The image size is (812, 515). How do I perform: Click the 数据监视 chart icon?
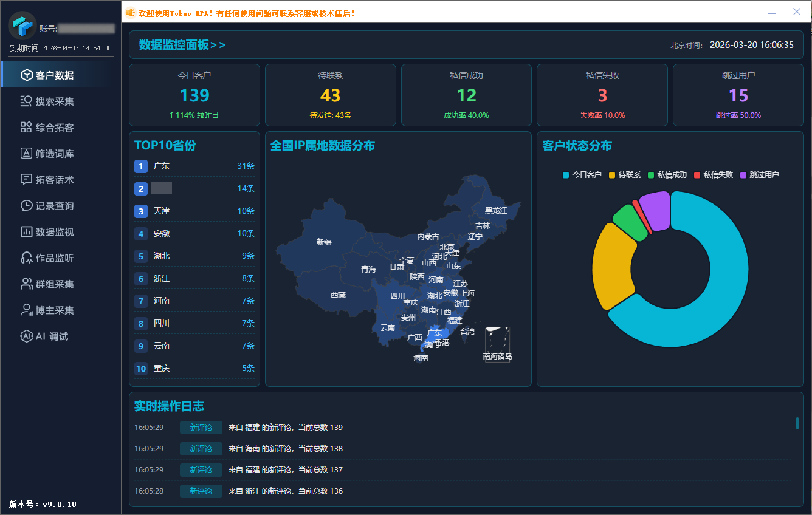pyautogui.click(x=27, y=232)
